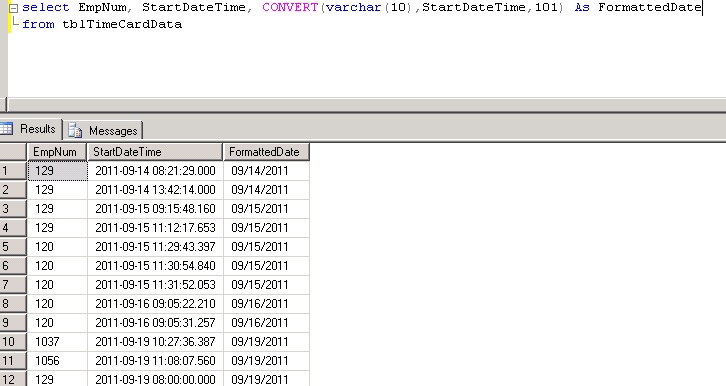Click cell 2011-09-16 09:05:31.257
726x386 pixels.
(x=155, y=323)
